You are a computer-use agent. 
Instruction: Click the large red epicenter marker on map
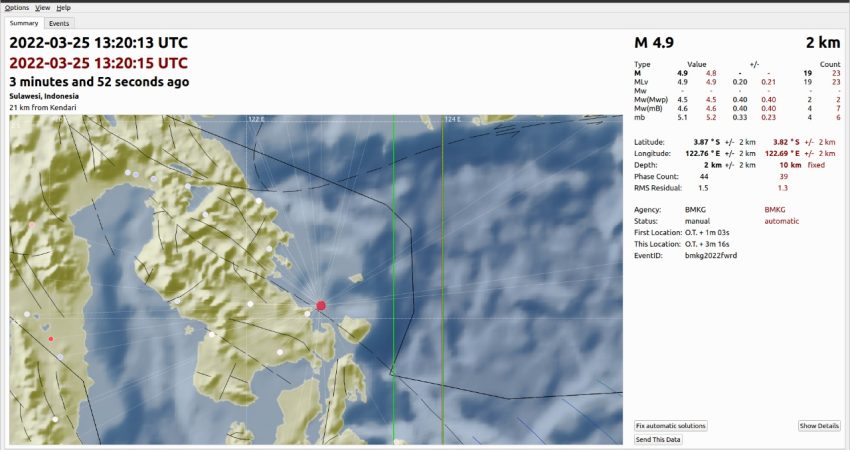[321, 306]
